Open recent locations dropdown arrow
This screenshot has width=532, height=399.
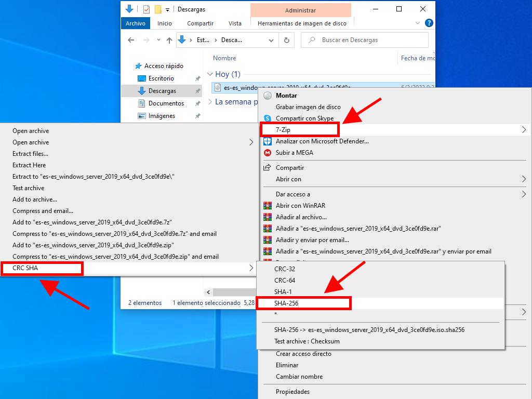(x=158, y=40)
